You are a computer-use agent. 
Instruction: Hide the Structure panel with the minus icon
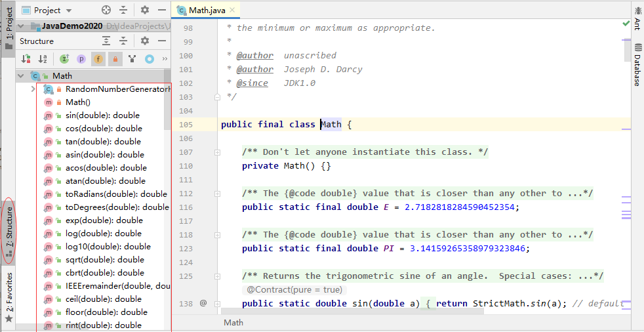click(162, 41)
